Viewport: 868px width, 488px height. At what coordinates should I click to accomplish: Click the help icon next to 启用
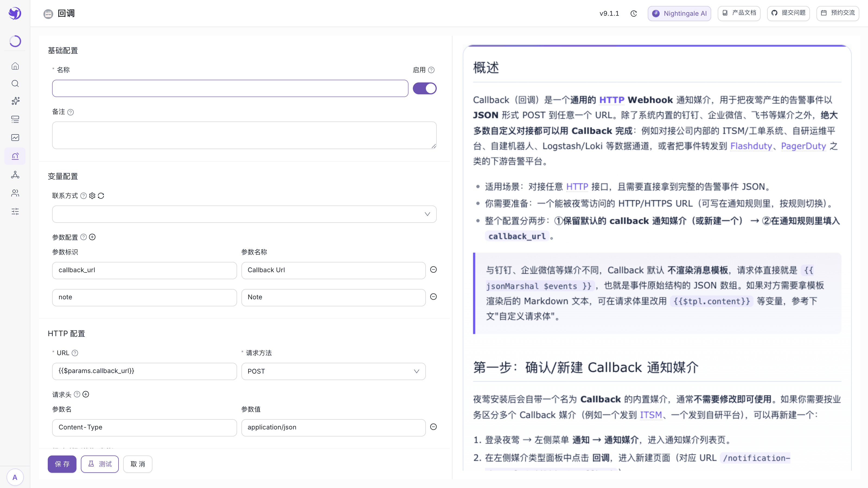[431, 70]
